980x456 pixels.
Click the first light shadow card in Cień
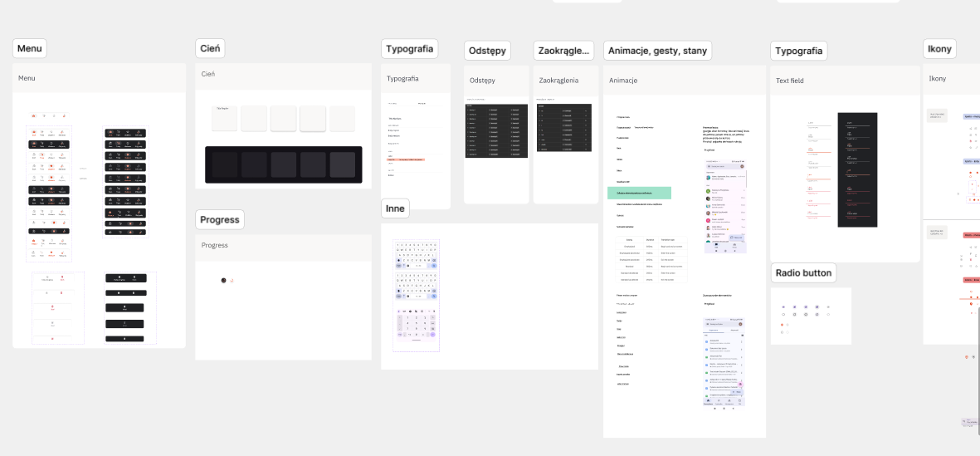[x=225, y=118]
